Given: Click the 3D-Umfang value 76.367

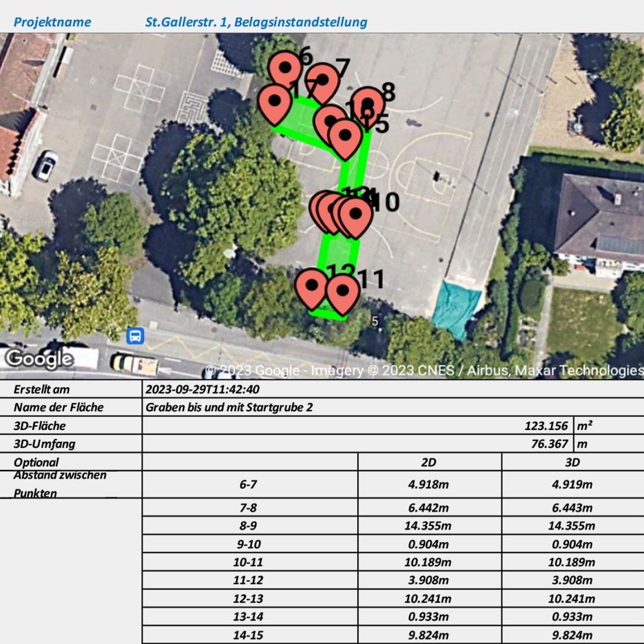Looking at the screenshot, I should [x=549, y=444].
